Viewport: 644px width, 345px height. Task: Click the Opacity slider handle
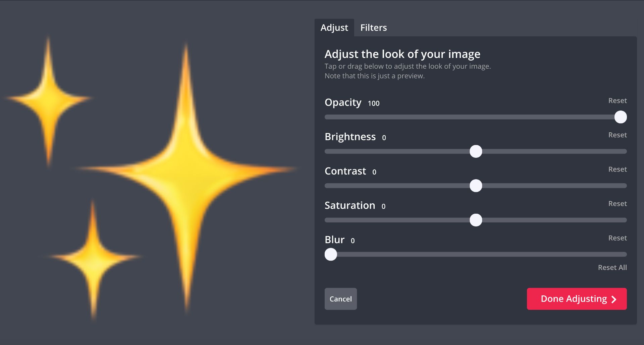point(620,117)
